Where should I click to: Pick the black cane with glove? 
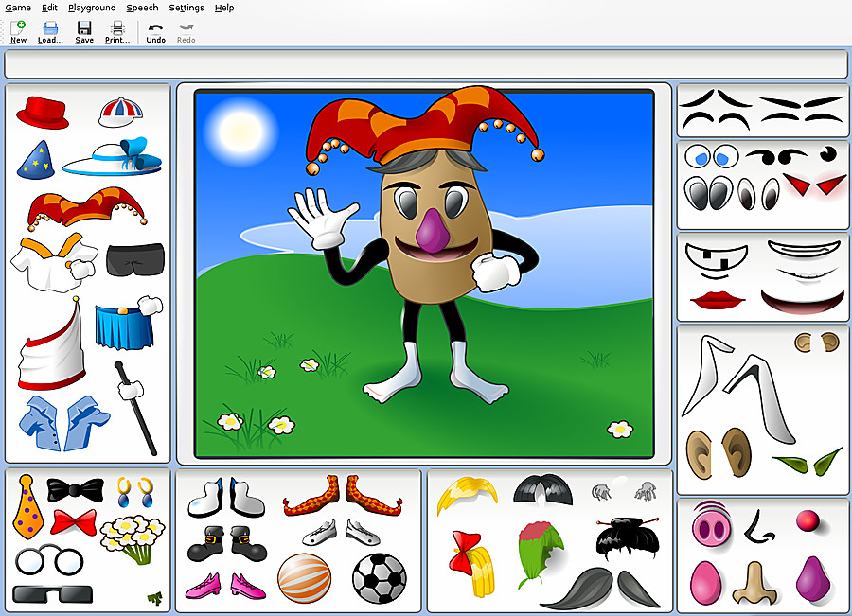(135, 408)
